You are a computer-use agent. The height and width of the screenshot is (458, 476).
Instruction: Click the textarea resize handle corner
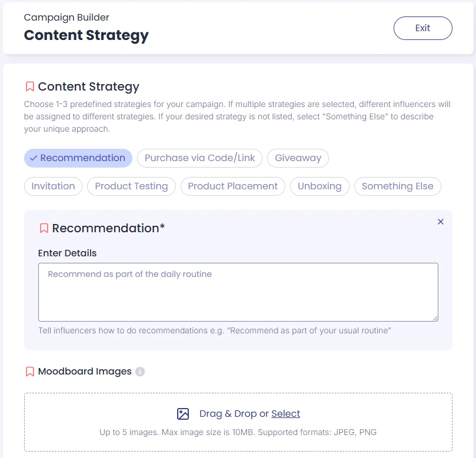click(435, 318)
